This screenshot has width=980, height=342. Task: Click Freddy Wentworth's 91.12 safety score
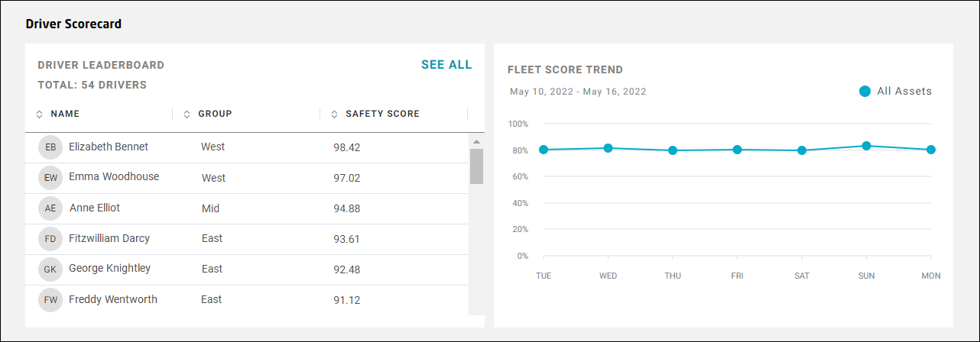[347, 300]
